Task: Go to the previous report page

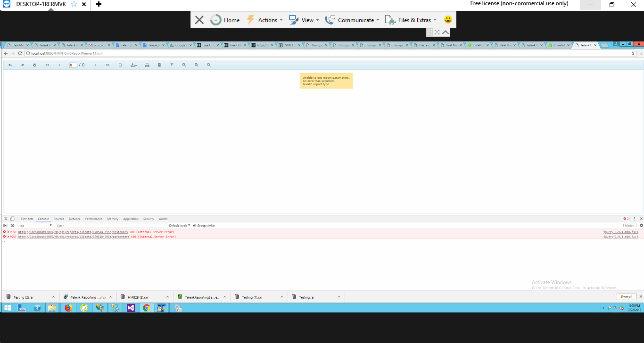Action: click(59, 65)
